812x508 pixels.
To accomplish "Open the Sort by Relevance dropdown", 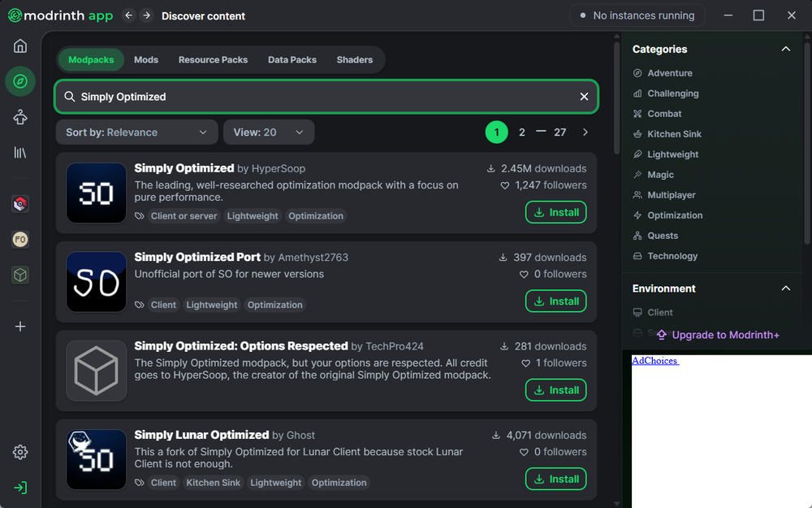I will pos(136,132).
